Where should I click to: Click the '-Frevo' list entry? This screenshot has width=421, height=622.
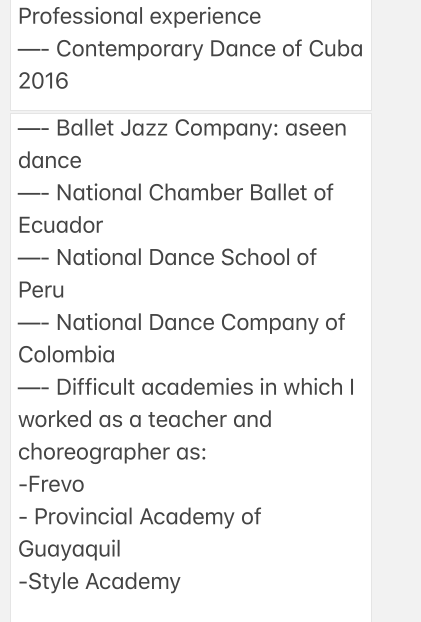(51, 484)
